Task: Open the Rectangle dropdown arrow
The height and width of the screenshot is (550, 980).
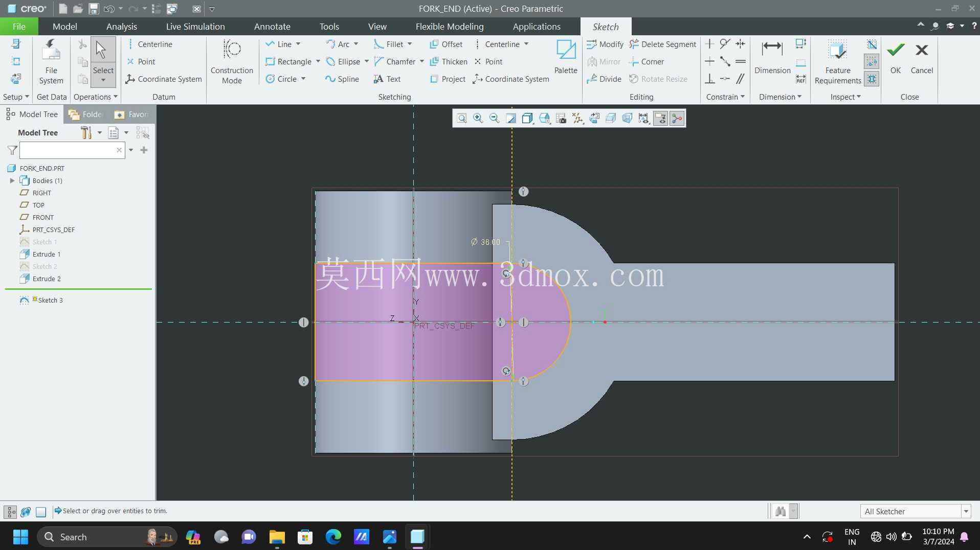Action: click(x=318, y=62)
